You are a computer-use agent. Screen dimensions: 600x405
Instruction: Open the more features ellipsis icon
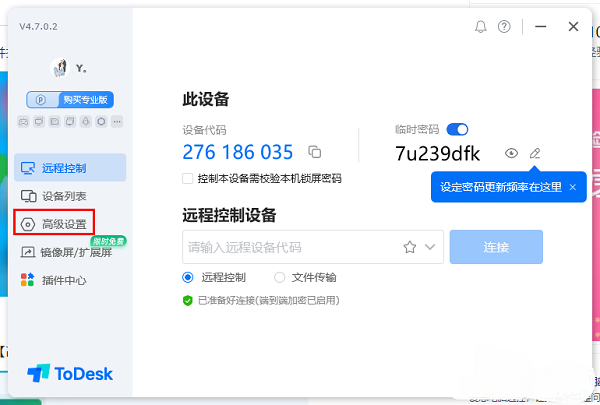click(x=116, y=122)
